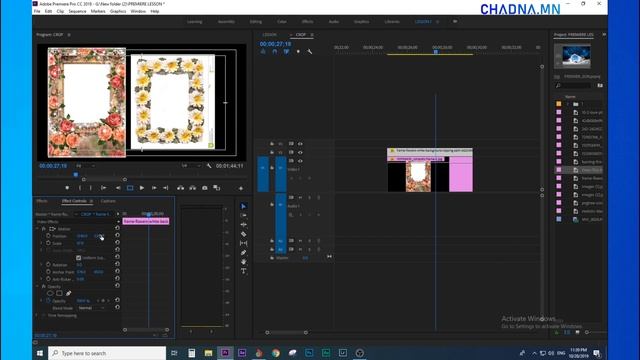This screenshot has width=640, height=360.
Task: Step forward one frame in Program monitor
Action: [154, 188]
